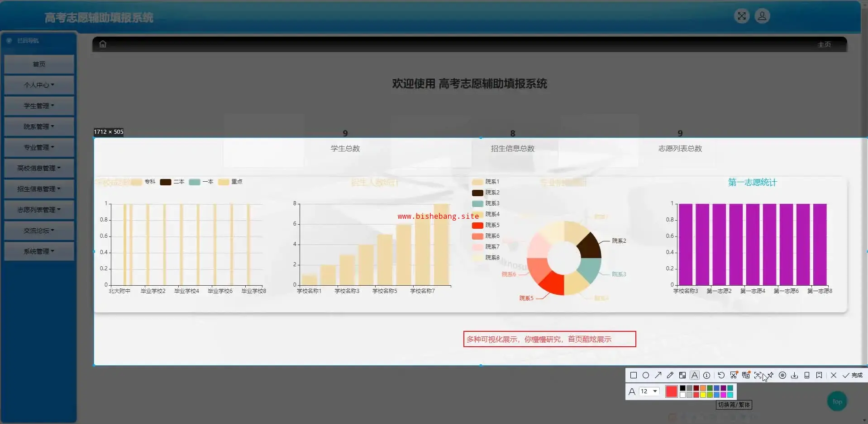The width and height of the screenshot is (868, 424).
Task: Click the 学生总数 statistic label
Action: pos(345,148)
